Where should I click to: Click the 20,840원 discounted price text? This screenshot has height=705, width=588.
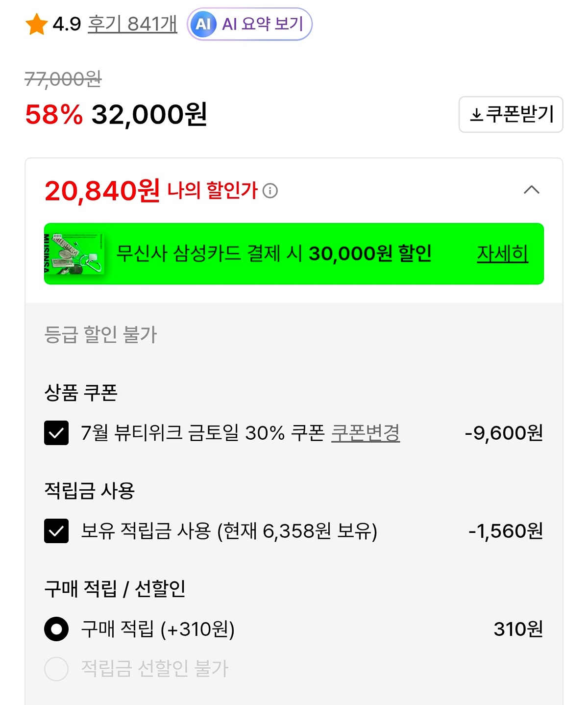tap(102, 191)
